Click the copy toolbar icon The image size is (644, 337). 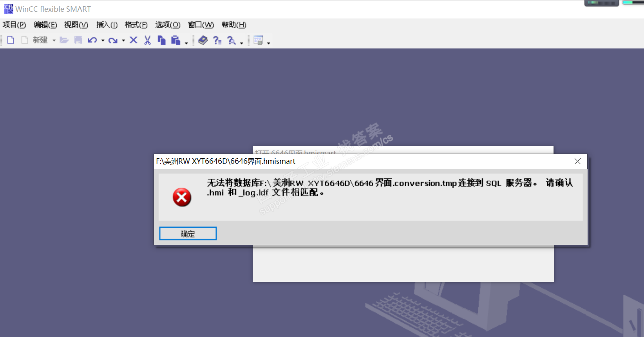161,40
